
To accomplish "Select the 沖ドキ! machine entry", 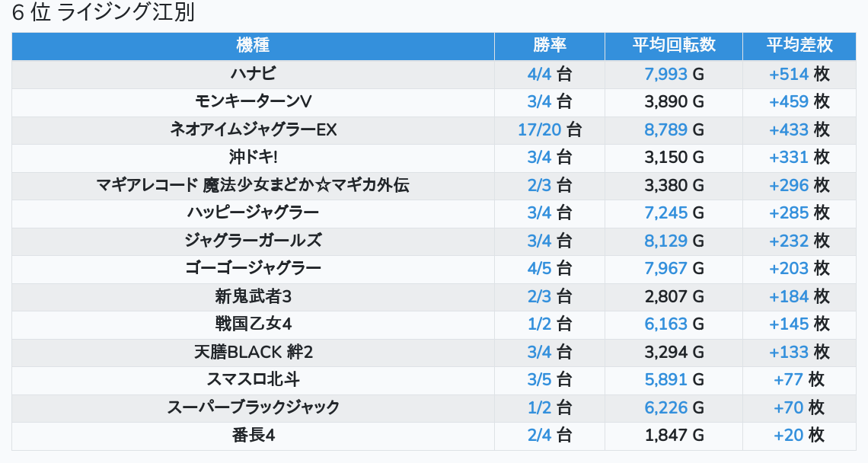I will coord(253,158).
